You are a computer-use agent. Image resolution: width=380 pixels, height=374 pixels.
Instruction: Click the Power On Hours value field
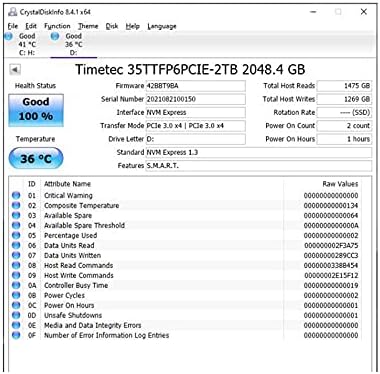click(344, 139)
